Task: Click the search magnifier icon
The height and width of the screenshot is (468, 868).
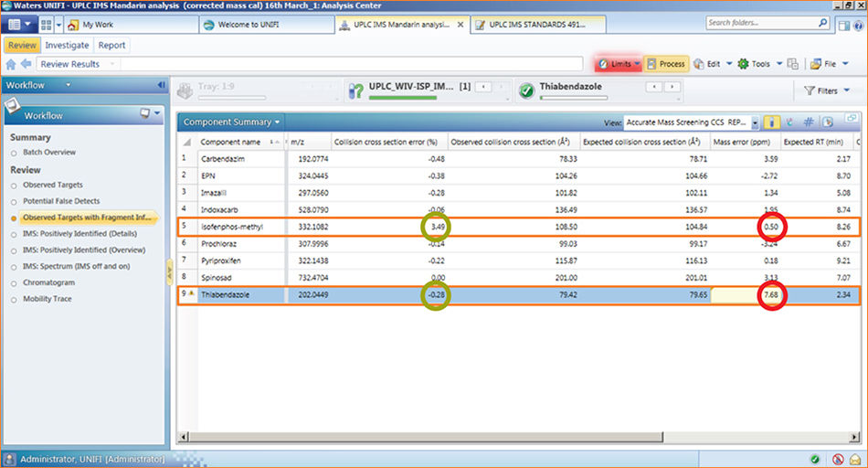Action: [x=823, y=23]
